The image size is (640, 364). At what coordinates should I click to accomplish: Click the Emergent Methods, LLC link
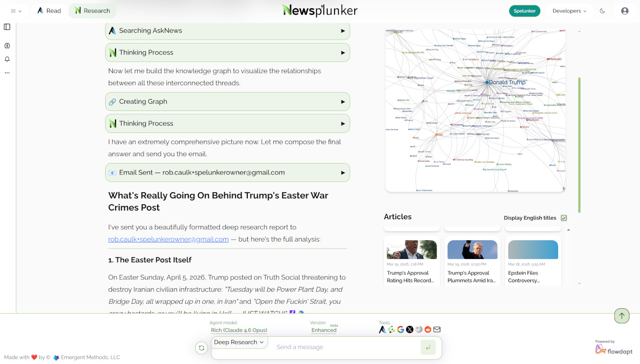[x=90, y=357]
